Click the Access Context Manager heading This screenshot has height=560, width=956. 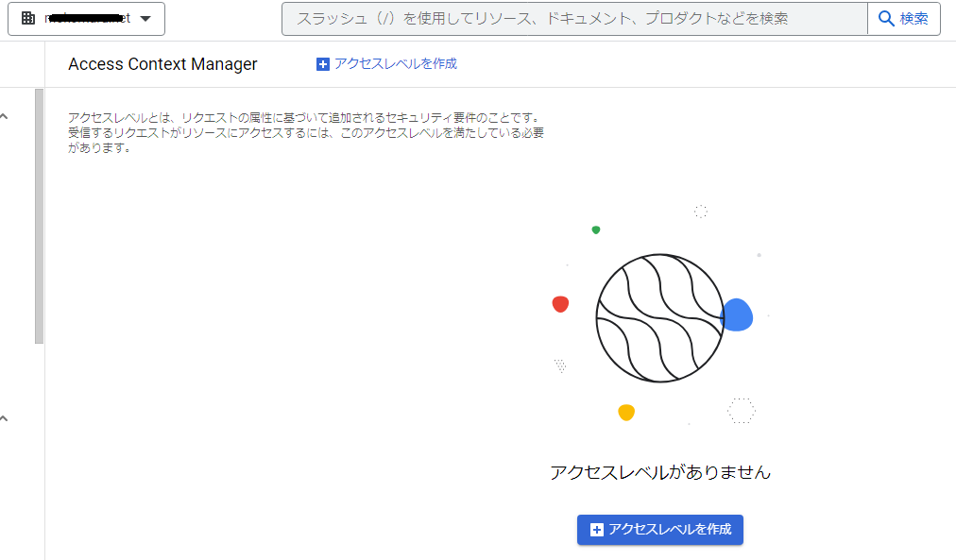(x=162, y=64)
